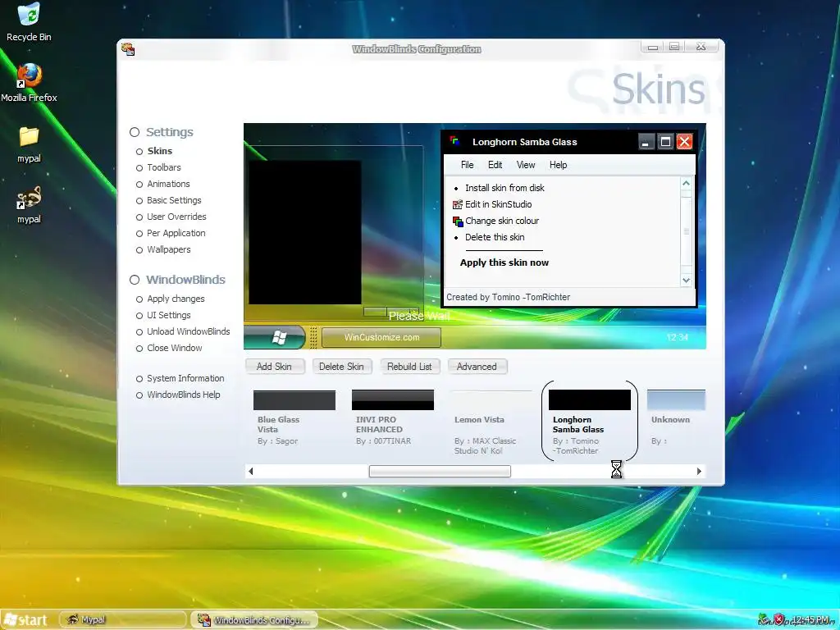The image size is (840, 630).
Task: Click the Edit in SkinStudio icon
Action: pos(458,204)
